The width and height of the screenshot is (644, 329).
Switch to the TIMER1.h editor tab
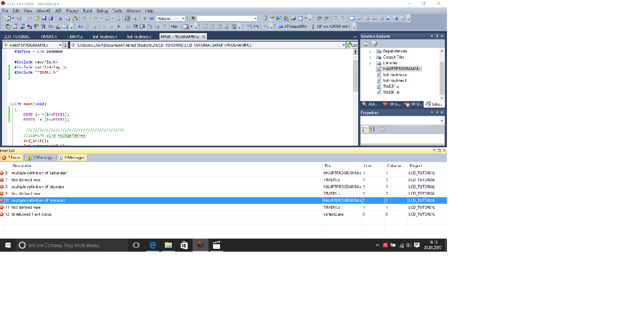pyautogui.click(x=48, y=37)
